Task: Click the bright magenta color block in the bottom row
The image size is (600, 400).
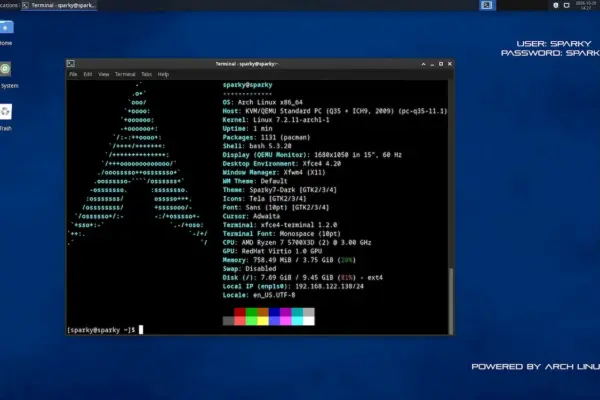Action: pyautogui.click(x=286, y=321)
